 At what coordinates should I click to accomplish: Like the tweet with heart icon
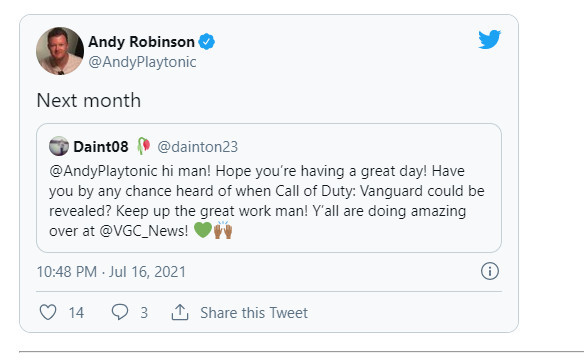(48, 312)
